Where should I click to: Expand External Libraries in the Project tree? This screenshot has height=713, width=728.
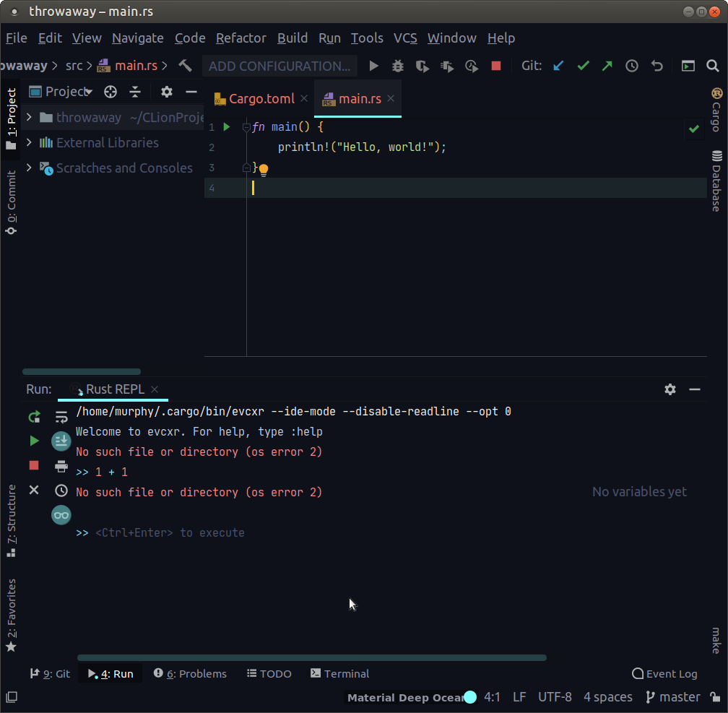tap(28, 142)
